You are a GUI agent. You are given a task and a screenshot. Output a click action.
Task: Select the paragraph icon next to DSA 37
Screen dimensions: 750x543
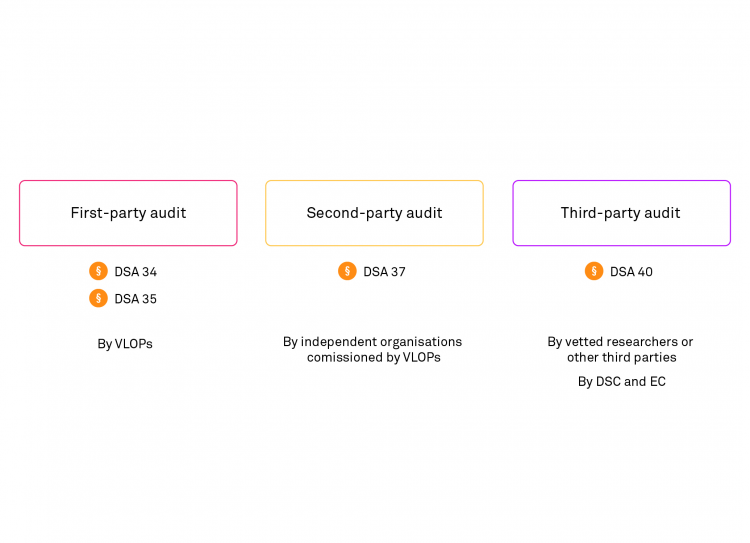(x=347, y=271)
